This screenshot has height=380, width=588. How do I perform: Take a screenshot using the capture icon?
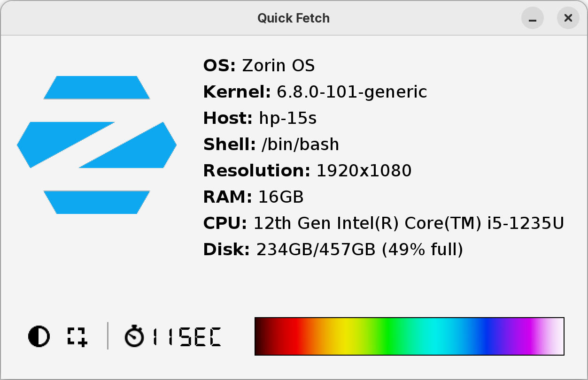pos(77,336)
